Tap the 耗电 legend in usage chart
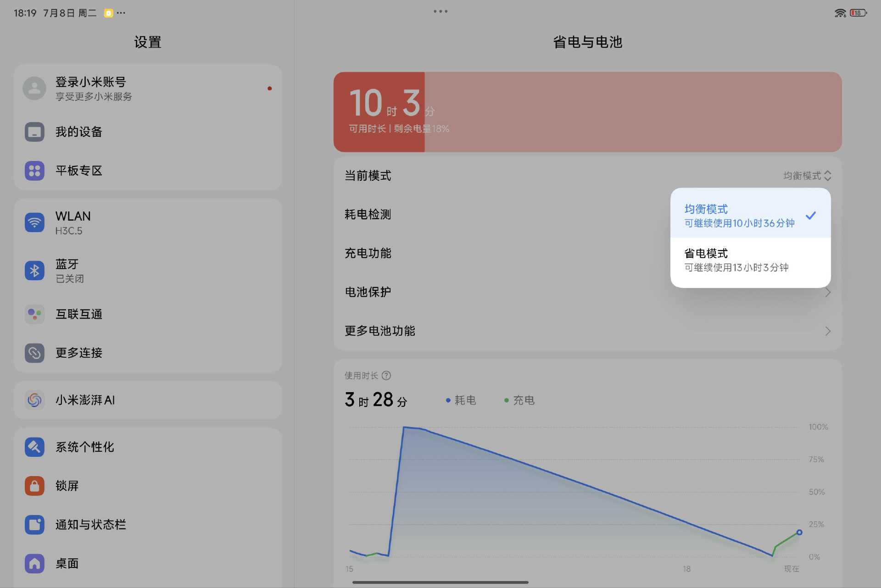Viewport: 881px width, 588px height. 461,400
